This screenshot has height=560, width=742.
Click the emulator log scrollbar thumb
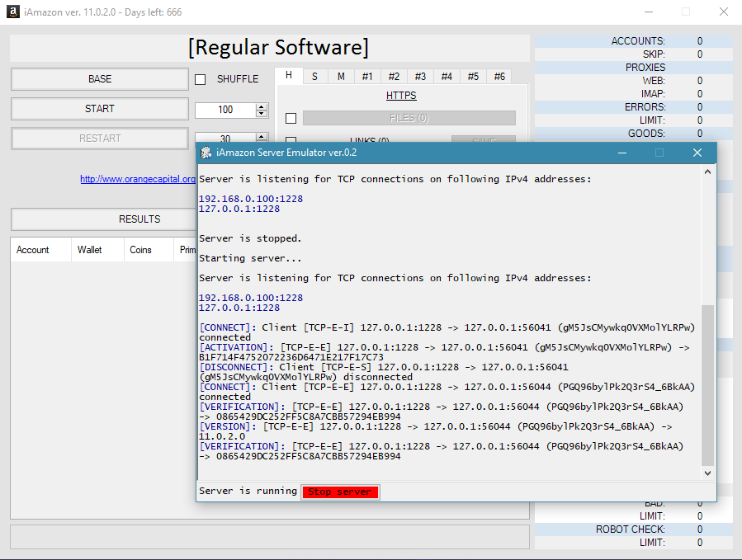click(x=707, y=385)
